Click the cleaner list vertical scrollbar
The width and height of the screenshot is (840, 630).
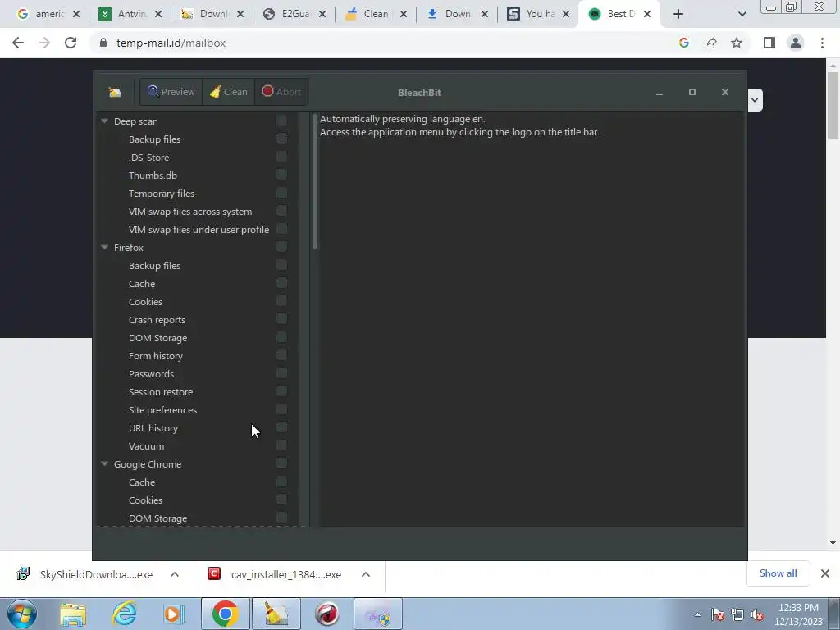pyautogui.click(x=315, y=181)
